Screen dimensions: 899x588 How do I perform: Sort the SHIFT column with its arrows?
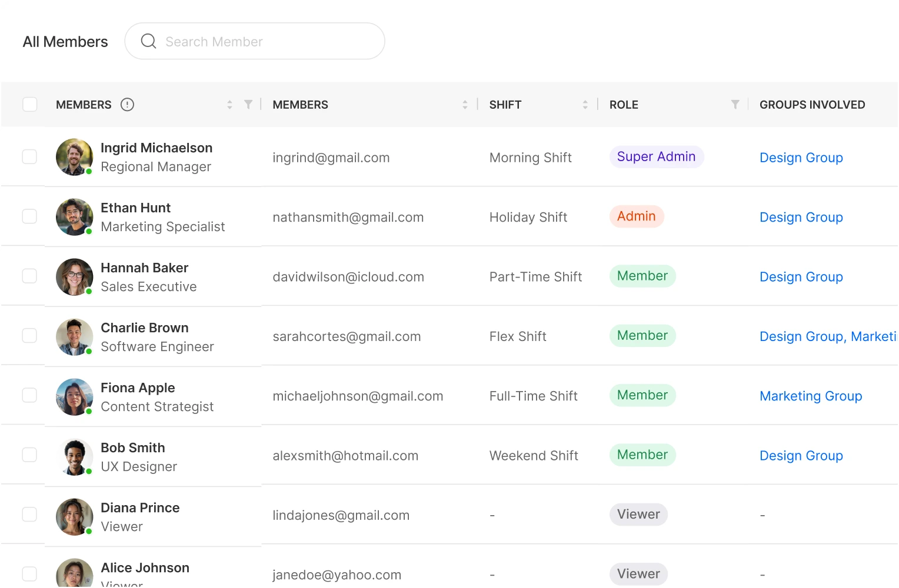pyautogui.click(x=585, y=105)
